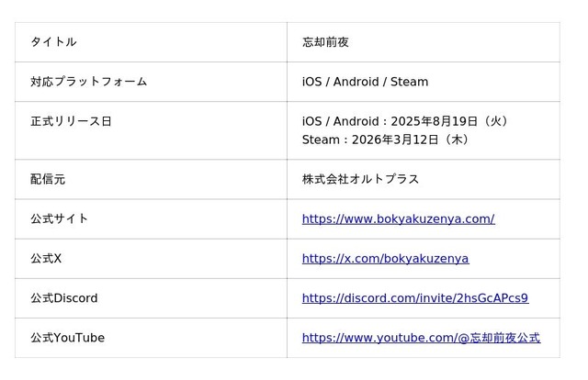Click the タイトル label cell
The height and width of the screenshot is (380, 588).
click(53, 42)
